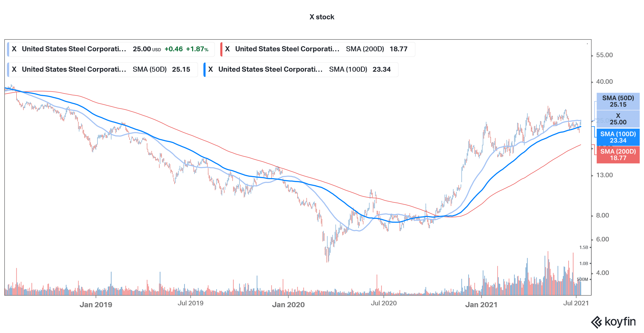The width and height of the screenshot is (644, 333).
Task: Select the SMA (100D) 23.34 legend box
Action: pyautogui.click(x=301, y=70)
